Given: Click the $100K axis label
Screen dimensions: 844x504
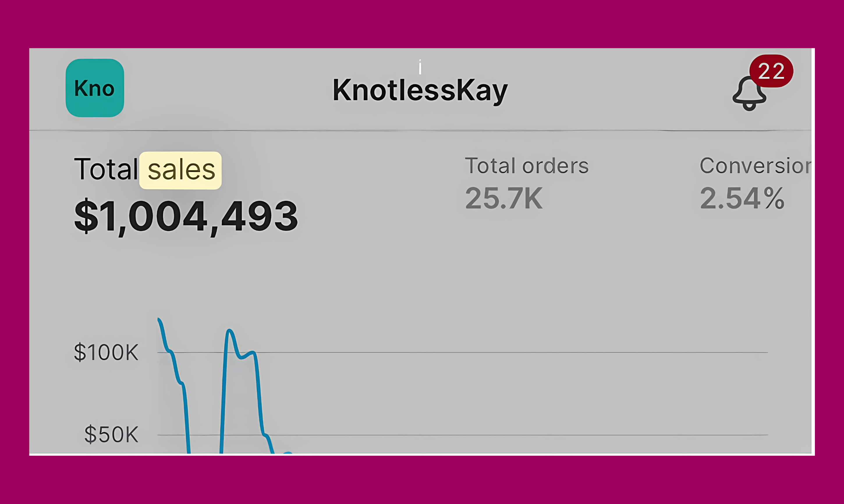Looking at the screenshot, I should tap(106, 352).
